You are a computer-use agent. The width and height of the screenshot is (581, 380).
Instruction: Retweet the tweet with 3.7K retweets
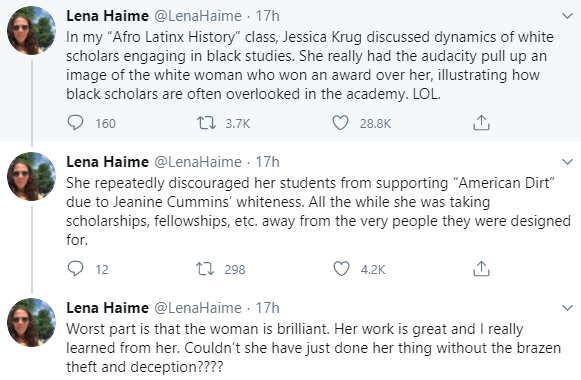click(206, 123)
